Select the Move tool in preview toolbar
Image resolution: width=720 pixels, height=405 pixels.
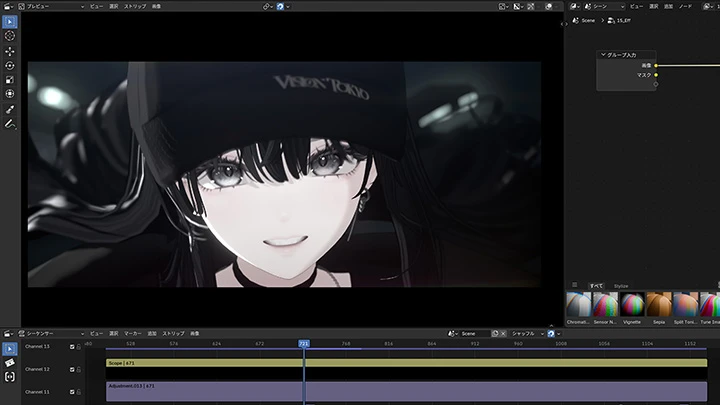(10, 51)
